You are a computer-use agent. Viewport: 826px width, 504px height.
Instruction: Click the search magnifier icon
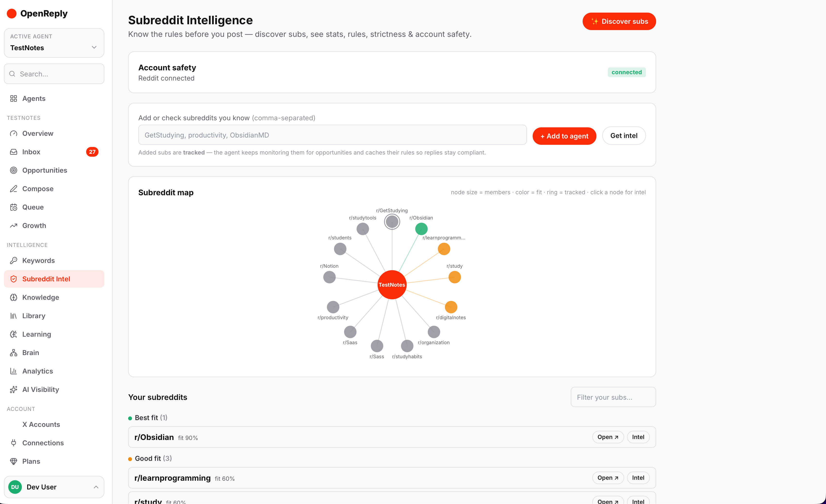pos(12,74)
